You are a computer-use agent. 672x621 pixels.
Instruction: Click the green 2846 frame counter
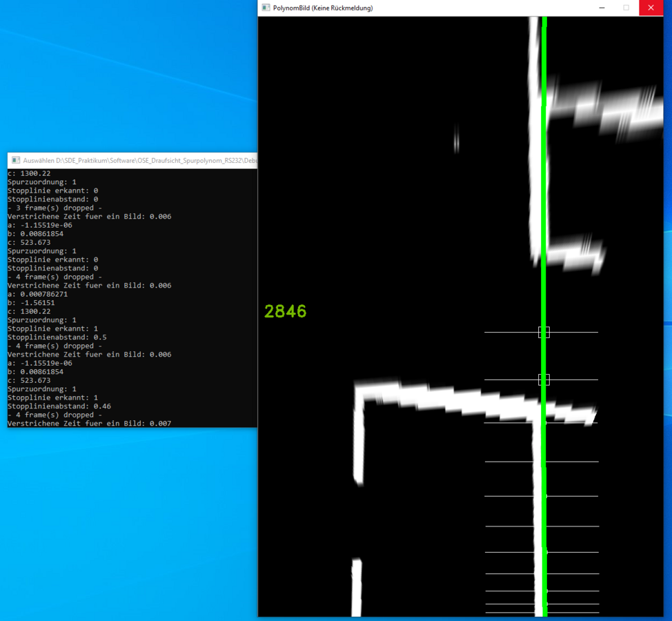pos(286,312)
